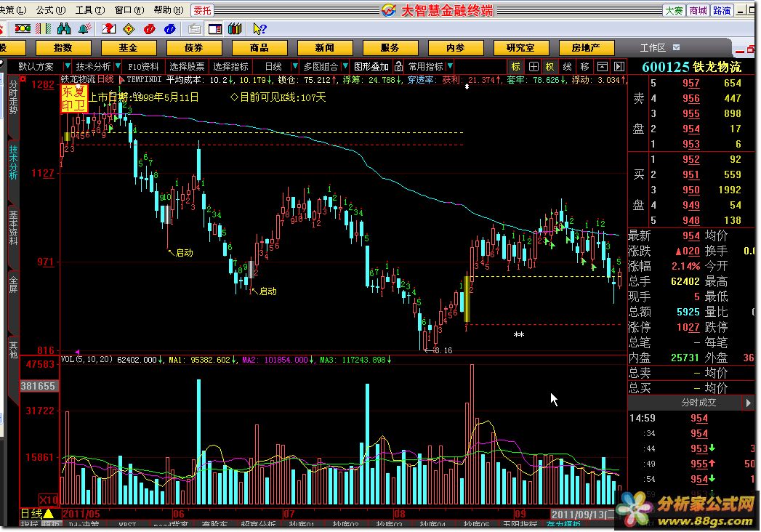Click the 图形叠加 button

(371, 67)
